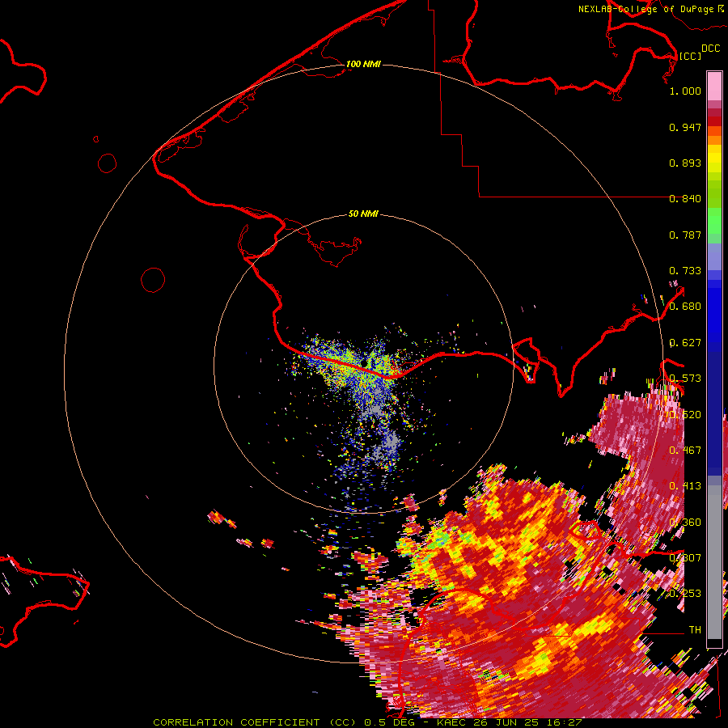Click the 0.467 value on the color scale
This screenshot has height=728, width=728.
(685, 451)
